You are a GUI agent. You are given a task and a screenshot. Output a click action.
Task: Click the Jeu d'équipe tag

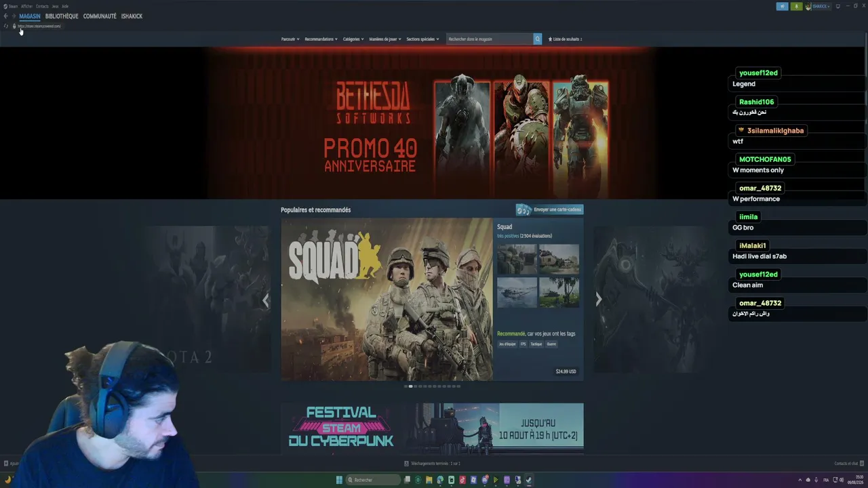tap(507, 344)
